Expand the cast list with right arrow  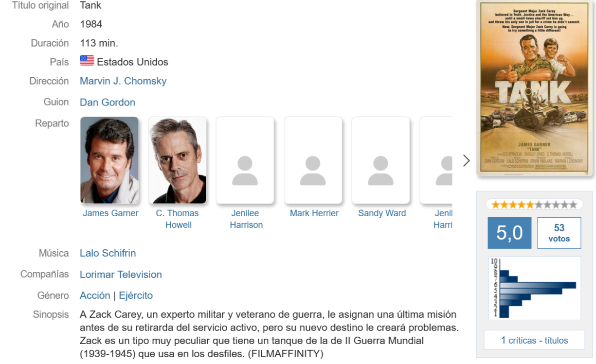466,160
